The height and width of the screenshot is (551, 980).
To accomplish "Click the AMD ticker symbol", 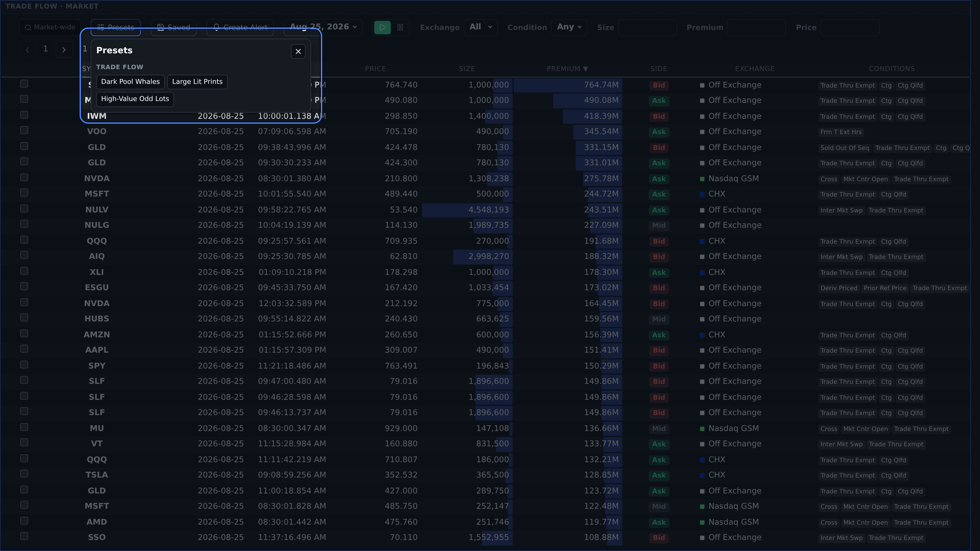I will pos(97,522).
